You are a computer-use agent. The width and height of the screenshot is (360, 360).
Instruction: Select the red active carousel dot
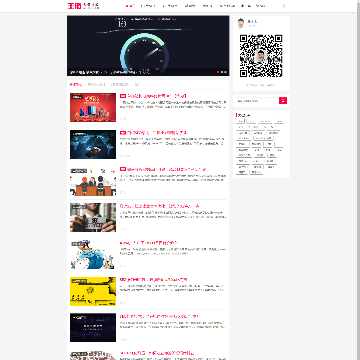coord(218,72)
